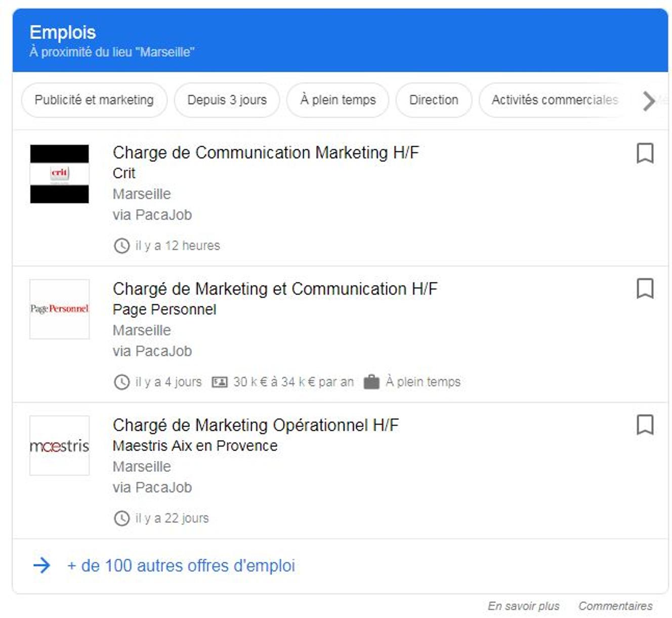Bookmark the Page Personnel job listing
The image size is (672, 618).
(646, 290)
